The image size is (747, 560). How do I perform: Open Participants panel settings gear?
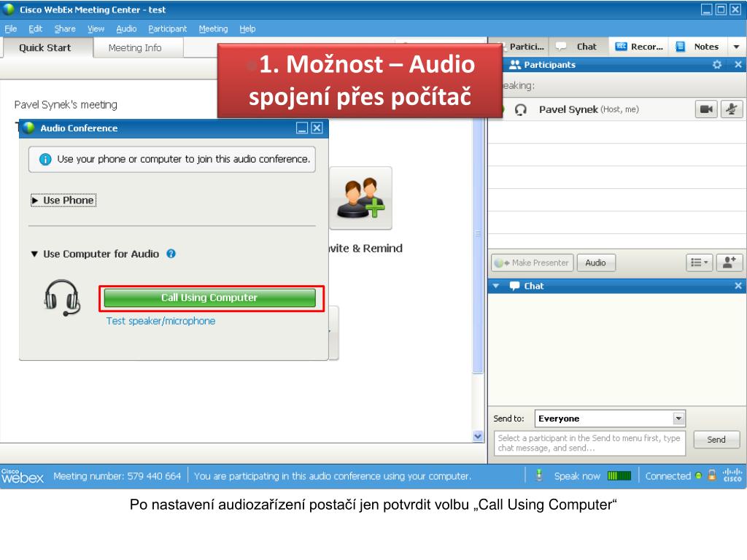(717, 64)
